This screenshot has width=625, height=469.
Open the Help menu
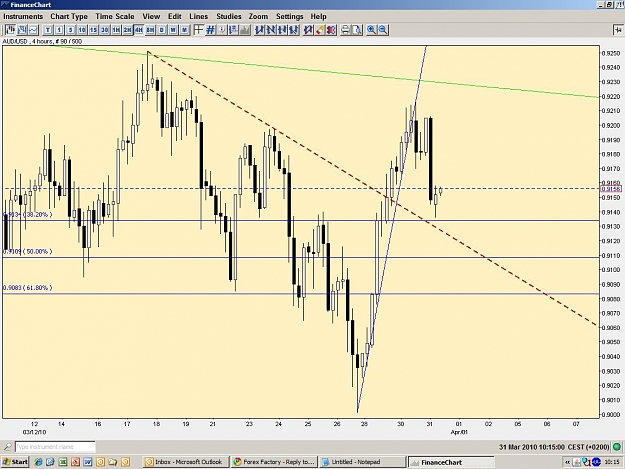(318, 16)
